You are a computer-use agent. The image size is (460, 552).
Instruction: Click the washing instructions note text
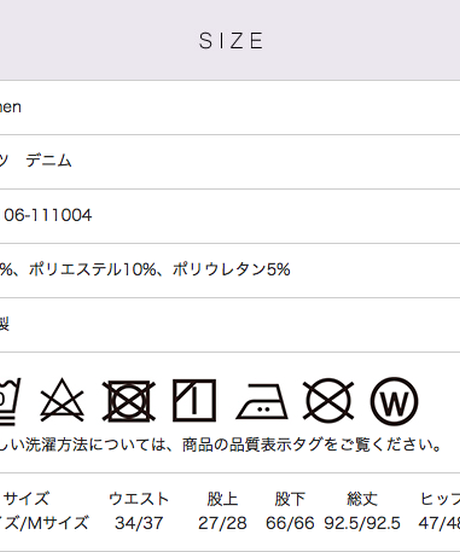[220, 445]
